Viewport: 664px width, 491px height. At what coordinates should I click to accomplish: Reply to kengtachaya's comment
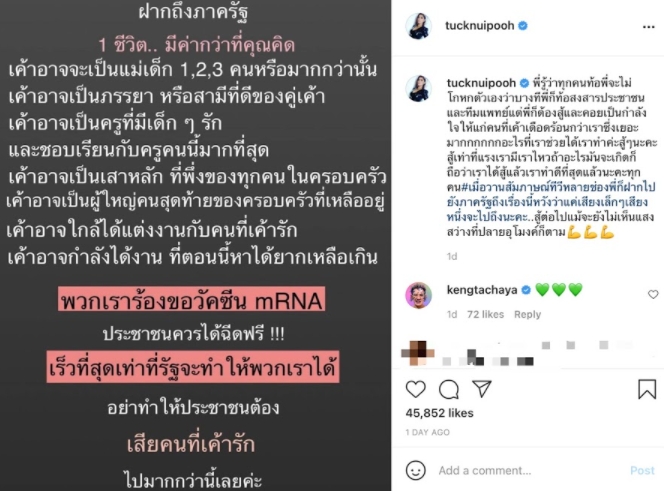click(527, 314)
